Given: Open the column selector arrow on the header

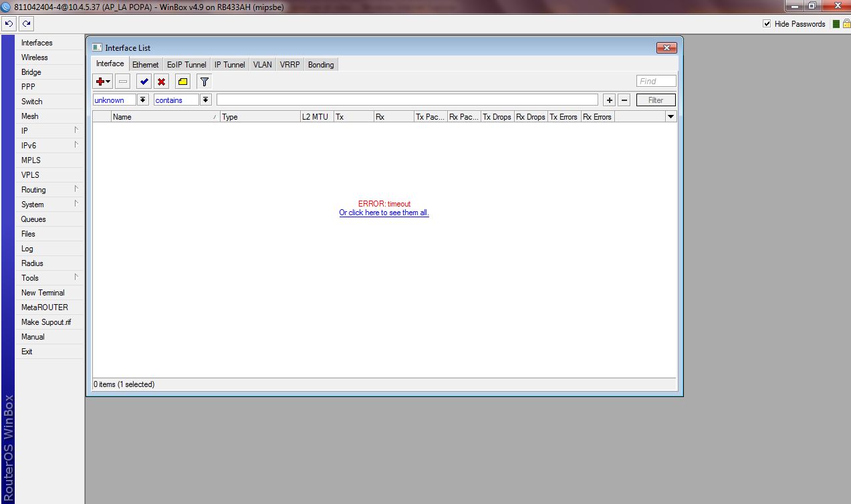Looking at the screenshot, I should [671, 116].
